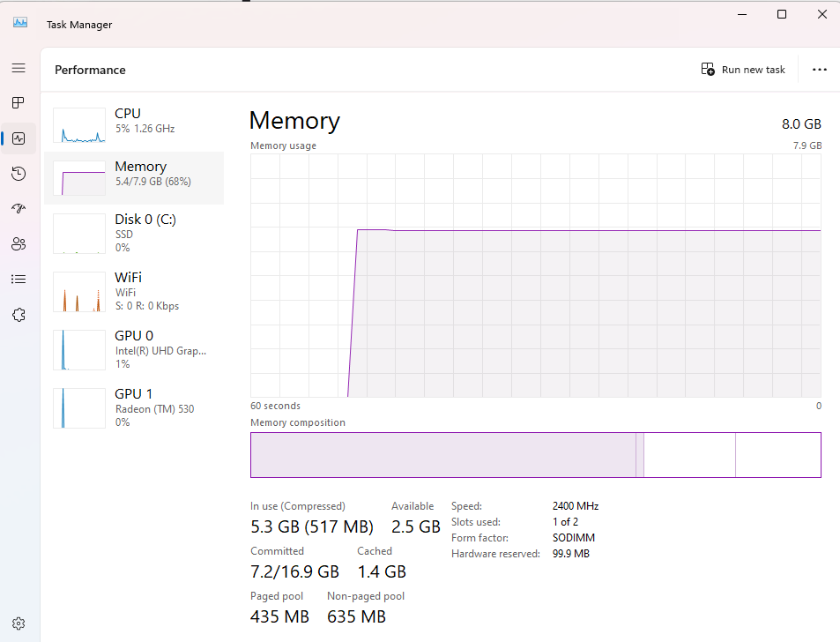Open the Users page icon
840x642 pixels.
[x=19, y=244]
